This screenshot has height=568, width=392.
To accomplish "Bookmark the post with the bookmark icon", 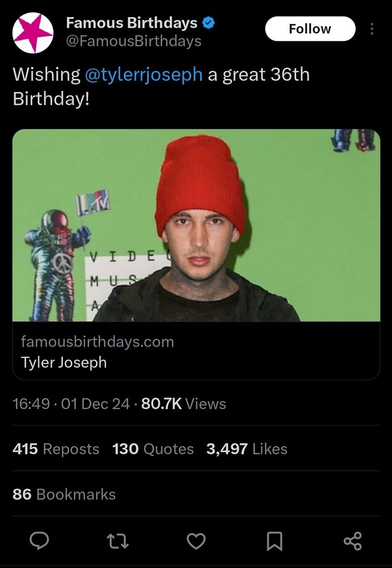I will coord(274,542).
